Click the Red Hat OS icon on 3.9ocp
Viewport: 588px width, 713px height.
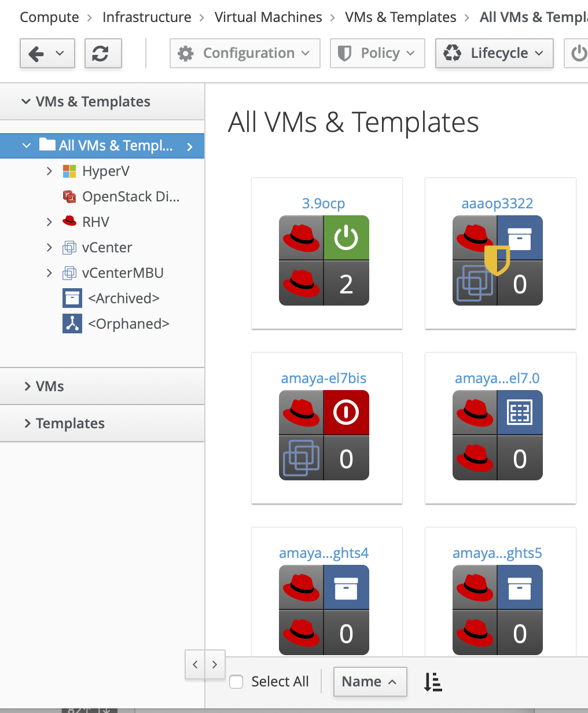(301, 238)
